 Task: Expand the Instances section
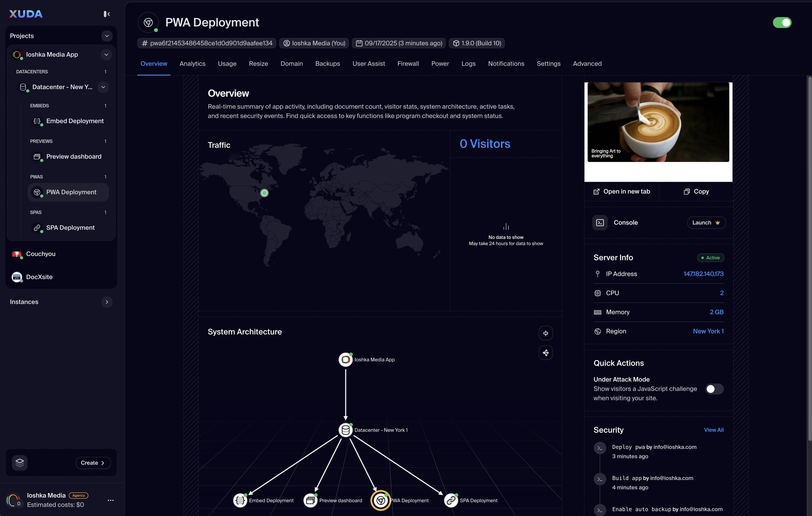tap(107, 302)
